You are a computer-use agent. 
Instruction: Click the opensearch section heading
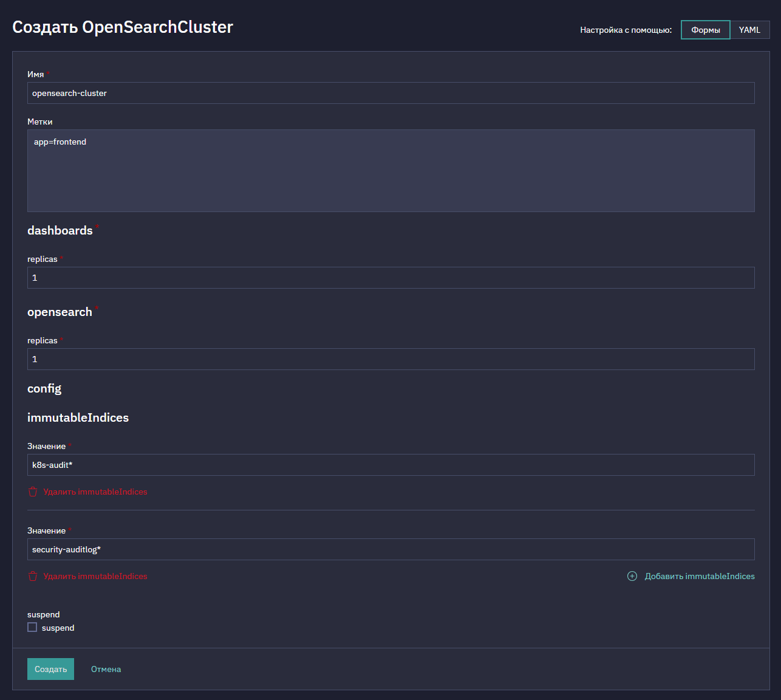(x=60, y=312)
